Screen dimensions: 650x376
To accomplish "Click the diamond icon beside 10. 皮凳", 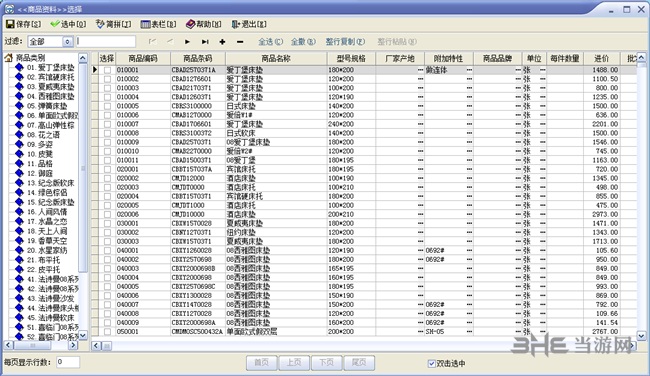I will click(x=19, y=154).
